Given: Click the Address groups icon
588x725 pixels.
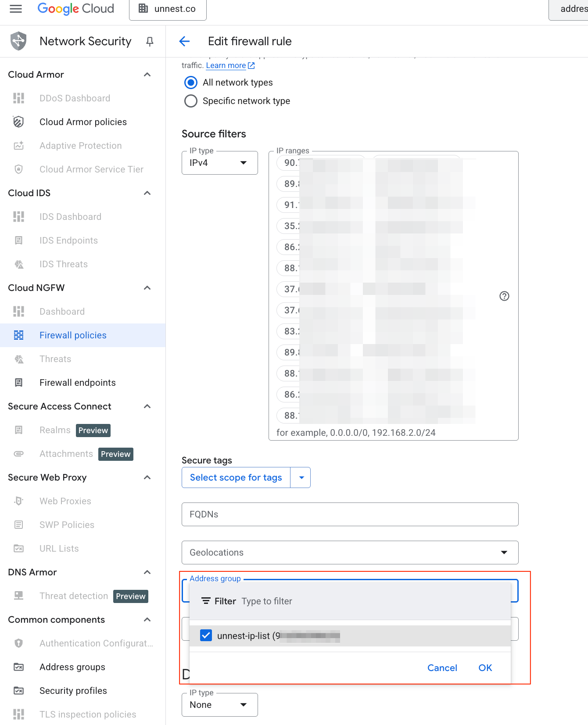Looking at the screenshot, I should coord(18,667).
